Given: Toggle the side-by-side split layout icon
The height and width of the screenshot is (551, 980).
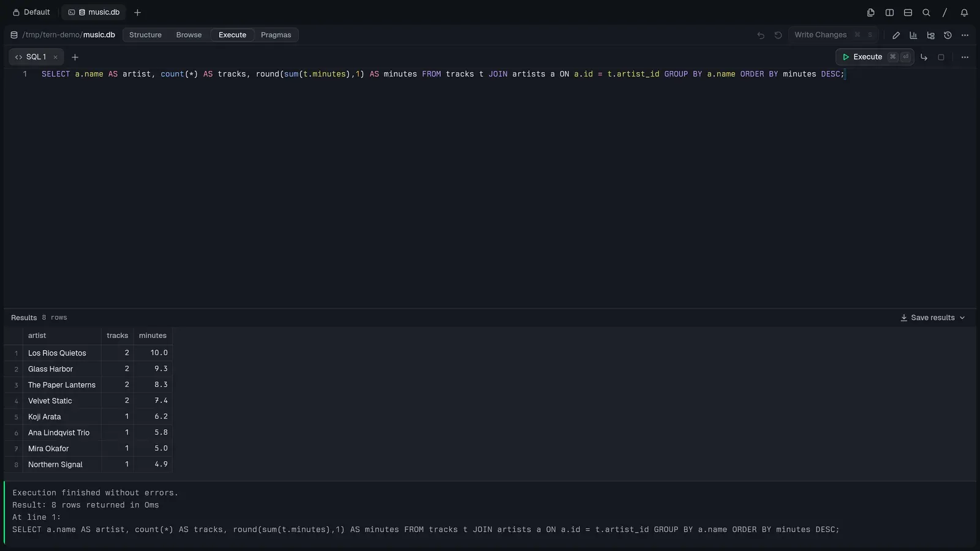Looking at the screenshot, I should pos(889,12).
